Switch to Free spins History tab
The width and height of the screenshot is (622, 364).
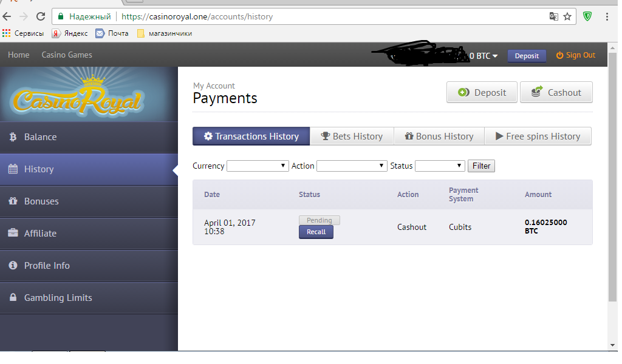pyautogui.click(x=538, y=136)
